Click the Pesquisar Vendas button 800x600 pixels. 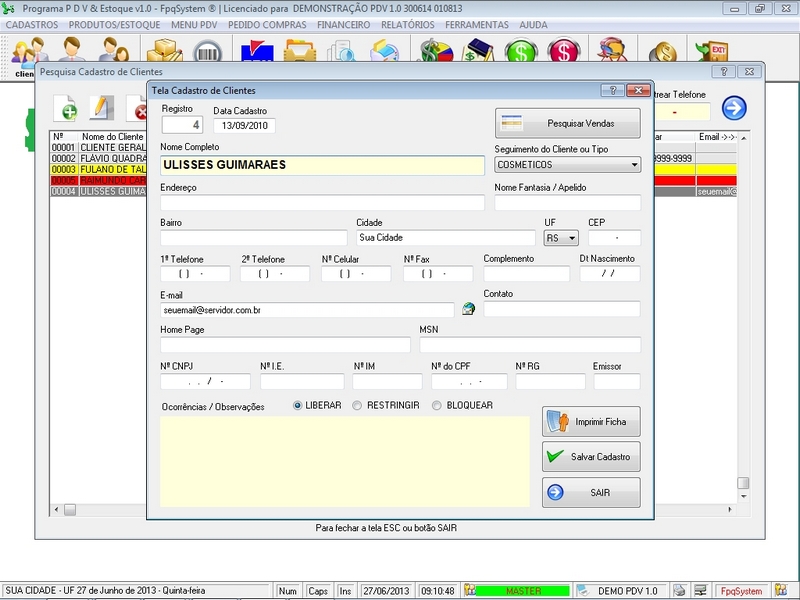[567, 123]
